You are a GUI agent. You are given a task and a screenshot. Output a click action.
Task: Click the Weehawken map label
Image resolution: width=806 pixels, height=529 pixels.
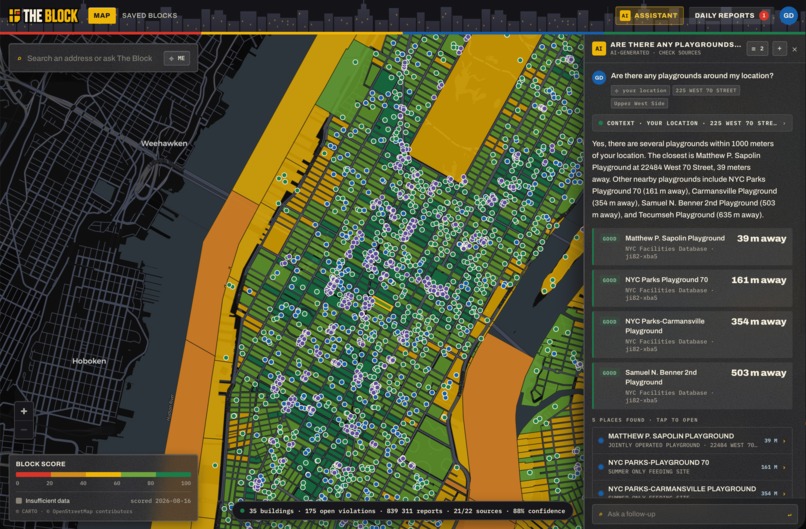point(164,143)
